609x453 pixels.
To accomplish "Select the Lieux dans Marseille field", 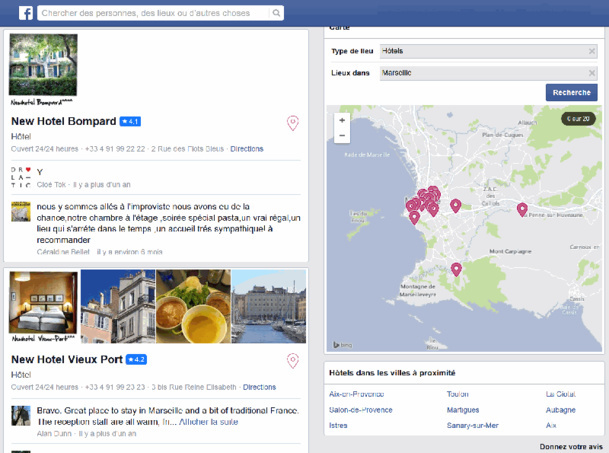I will 488,73.
